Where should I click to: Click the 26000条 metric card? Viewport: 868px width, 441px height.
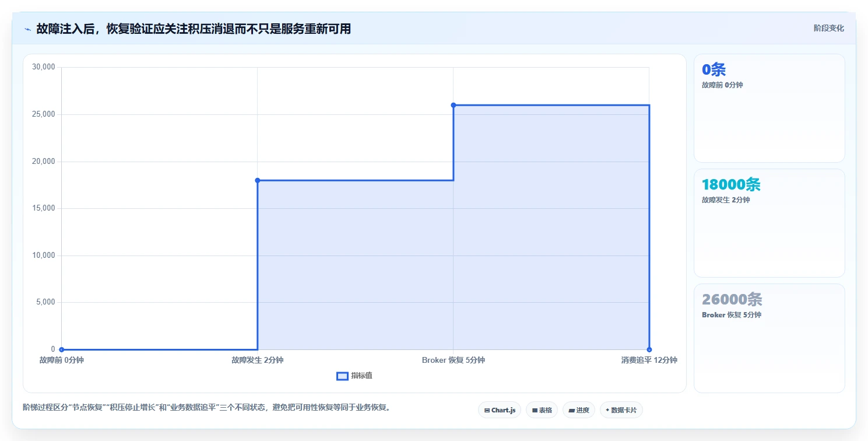[x=769, y=338]
